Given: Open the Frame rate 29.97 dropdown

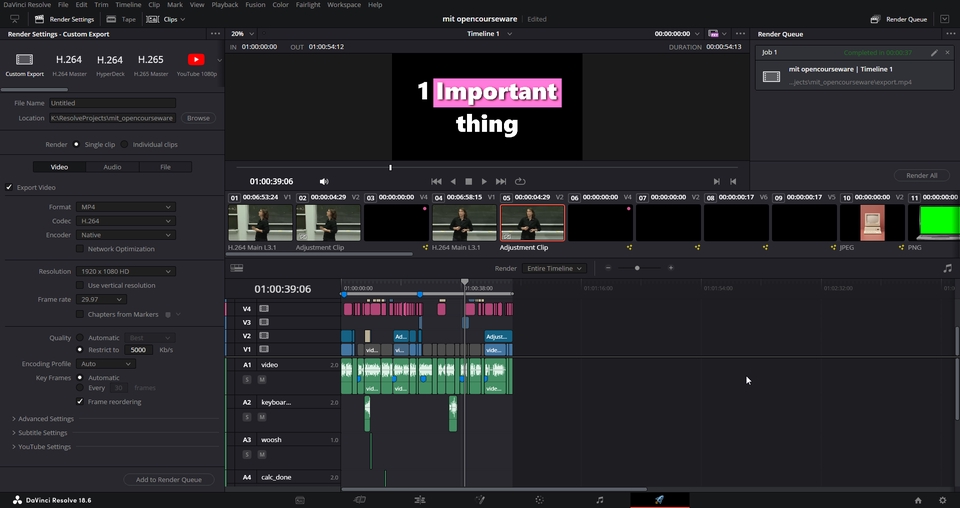Looking at the screenshot, I should point(101,299).
